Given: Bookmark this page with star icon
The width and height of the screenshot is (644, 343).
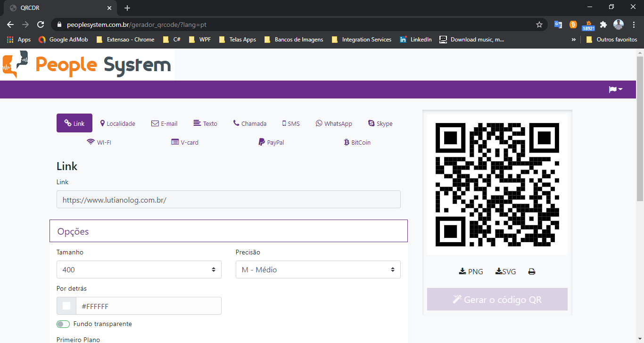Looking at the screenshot, I should [x=539, y=24].
